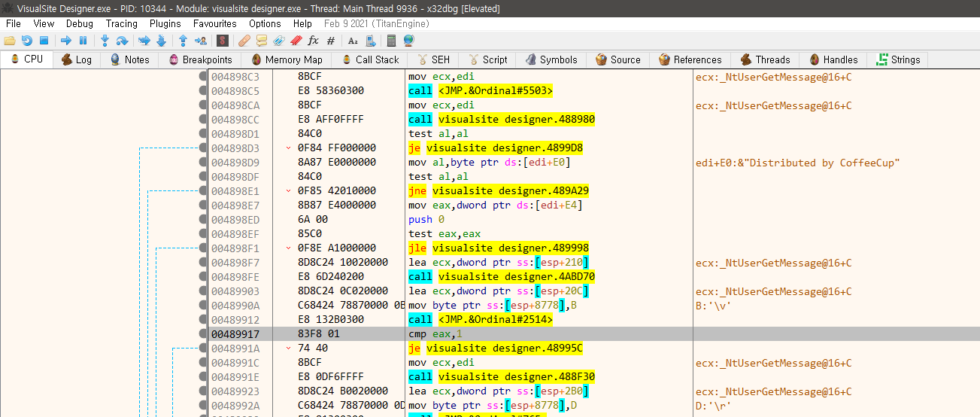Switch to the Breakpoints tab
The width and height of the screenshot is (980, 417).
[x=200, y=59]
